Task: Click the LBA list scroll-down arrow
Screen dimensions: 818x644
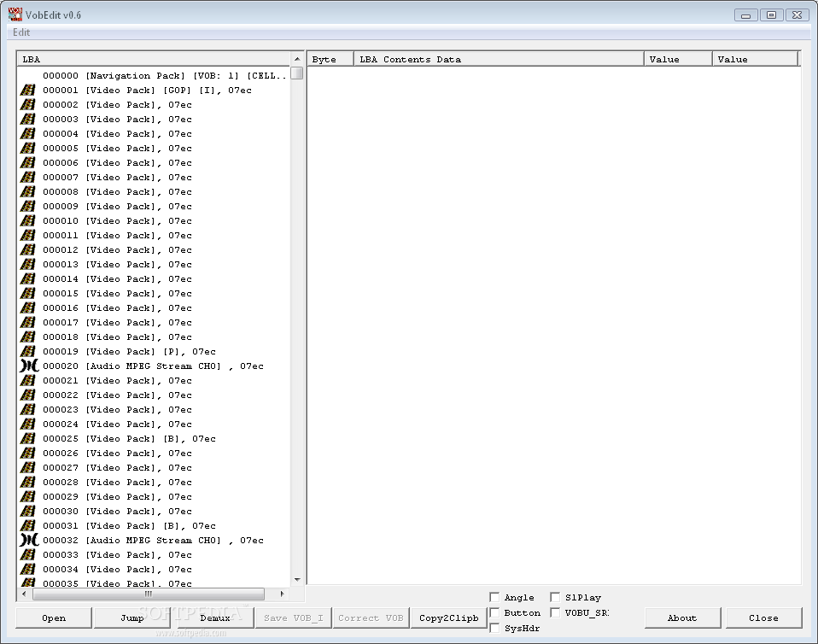Action: coord(297,580)
